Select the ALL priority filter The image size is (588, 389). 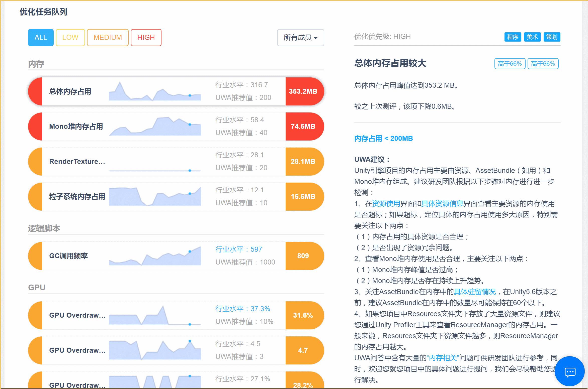pos(41,38)
